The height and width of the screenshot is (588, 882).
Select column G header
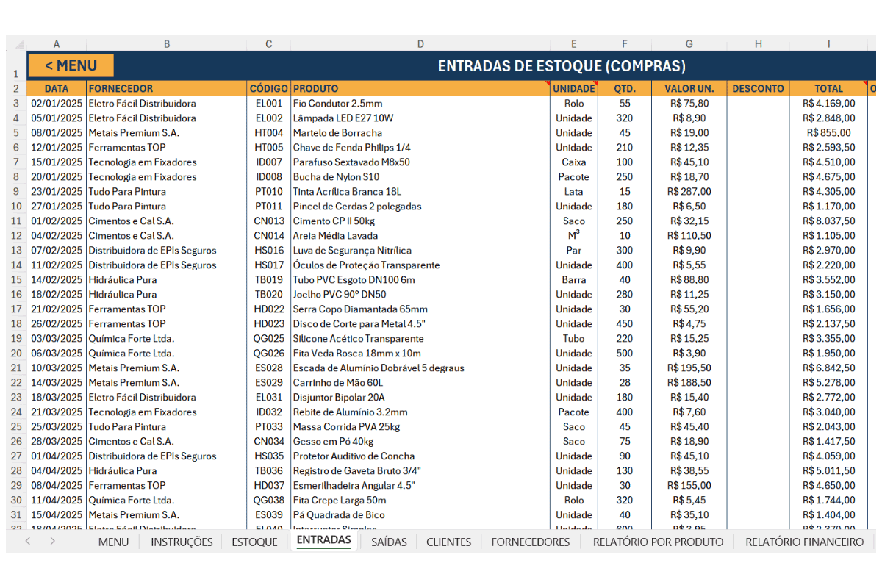pos(689,44)
